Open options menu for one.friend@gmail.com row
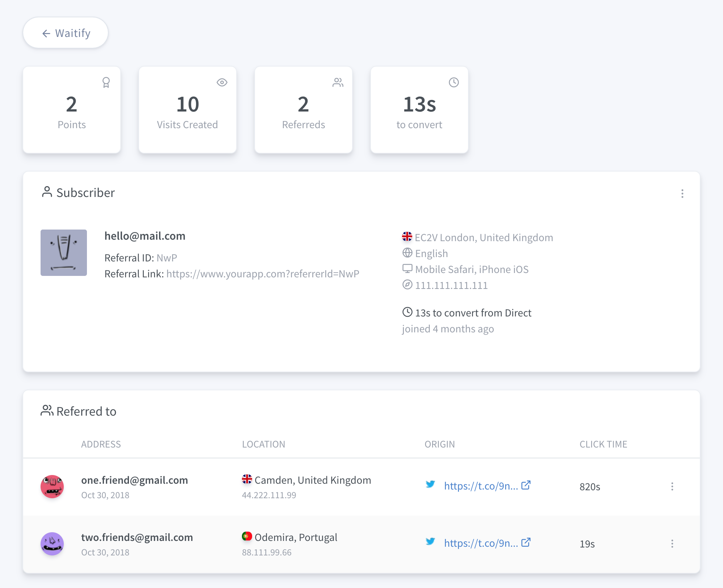This screenshot has height=588, width=723. point(672,486)
